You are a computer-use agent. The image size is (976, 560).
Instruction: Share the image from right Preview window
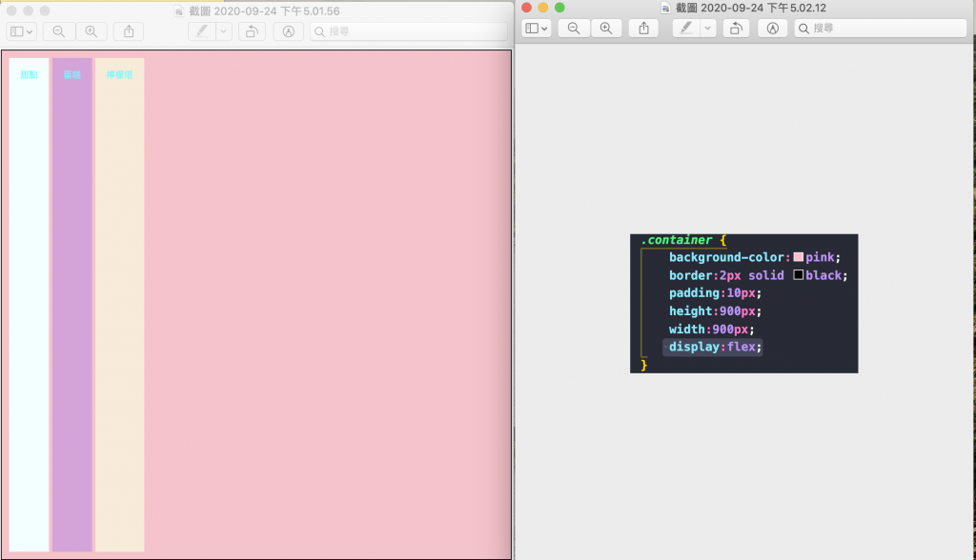[x=644, y=28]
